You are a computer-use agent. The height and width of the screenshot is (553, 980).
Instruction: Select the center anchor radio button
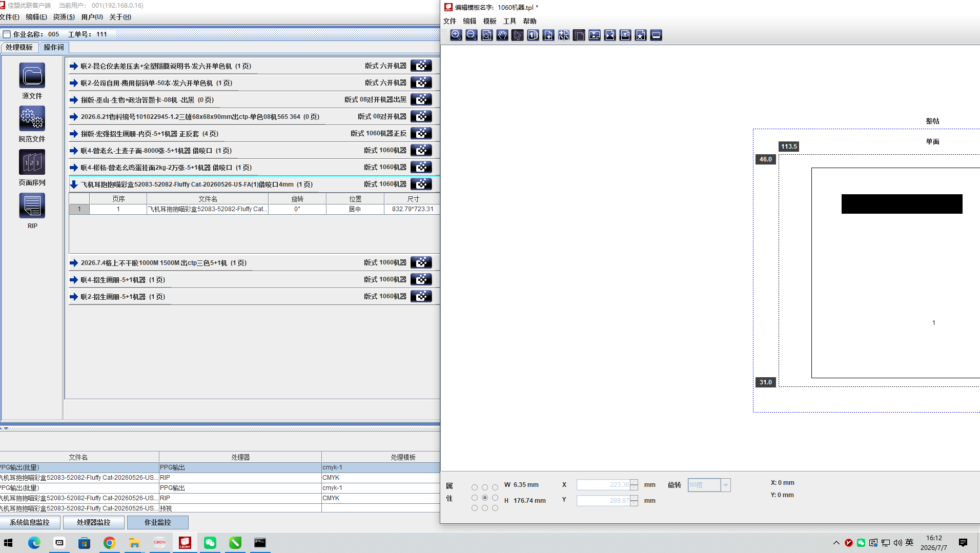pyautogui.click(x=484, y=498)
